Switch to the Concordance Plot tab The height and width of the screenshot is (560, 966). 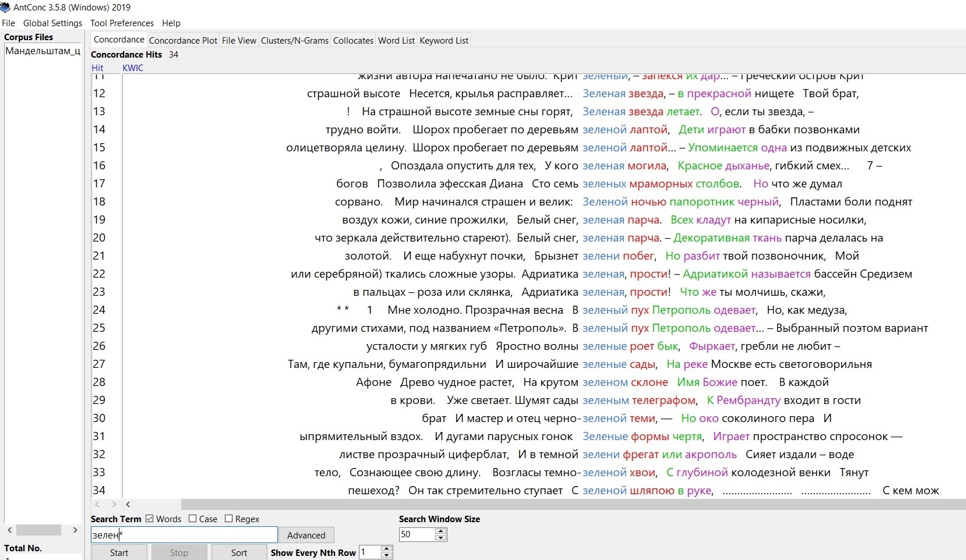click(183, 41)
